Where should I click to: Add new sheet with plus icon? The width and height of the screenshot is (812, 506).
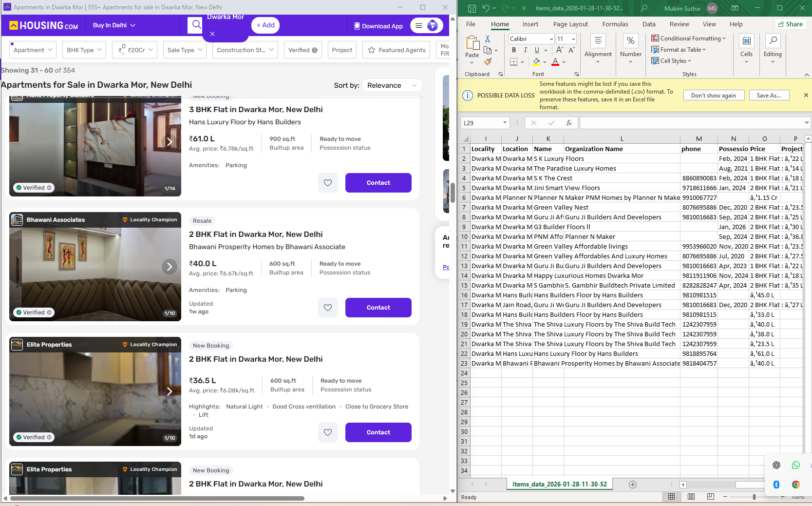pyautogui.click(x=632, y=485)
